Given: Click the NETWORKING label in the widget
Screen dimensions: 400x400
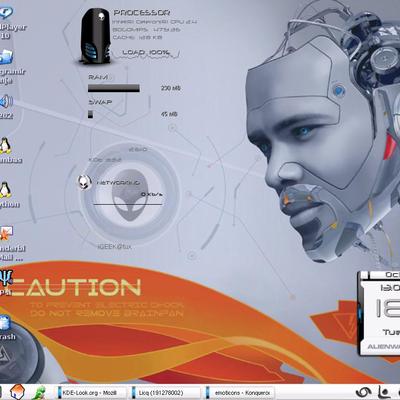Looking at the screenshot, I should [118, 183].
